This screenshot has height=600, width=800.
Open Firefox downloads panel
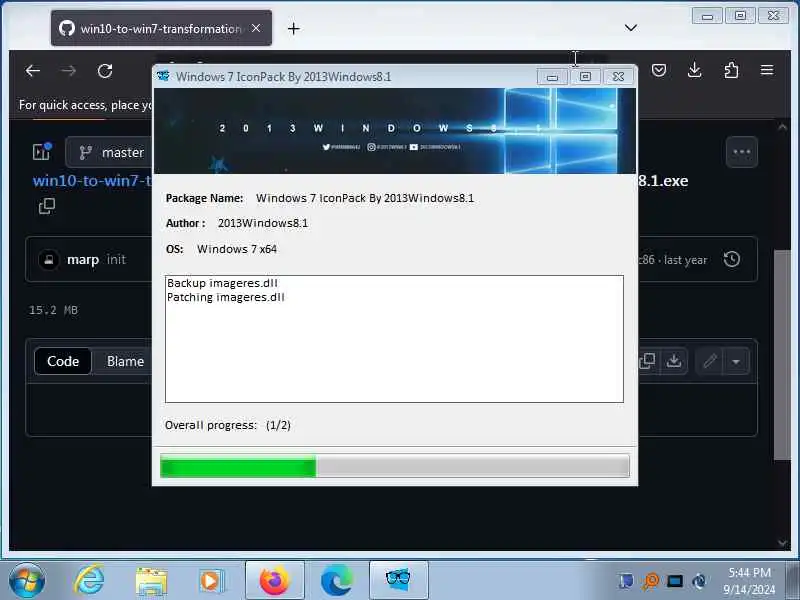coord(694,70)
